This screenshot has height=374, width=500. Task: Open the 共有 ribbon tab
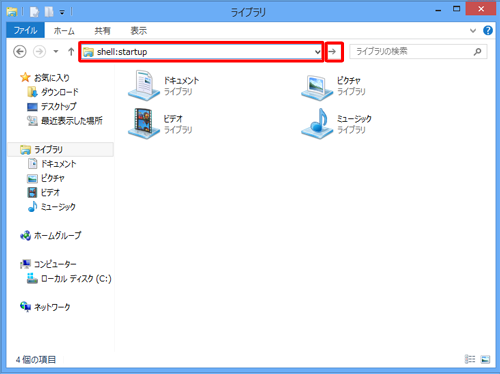click(x=102, y=31)
